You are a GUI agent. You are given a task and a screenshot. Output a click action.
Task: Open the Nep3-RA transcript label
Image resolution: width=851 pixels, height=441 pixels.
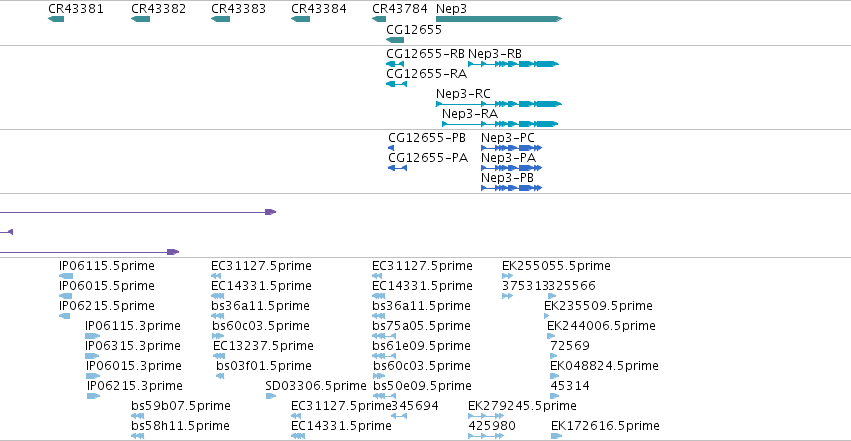(x=470, y=114)
